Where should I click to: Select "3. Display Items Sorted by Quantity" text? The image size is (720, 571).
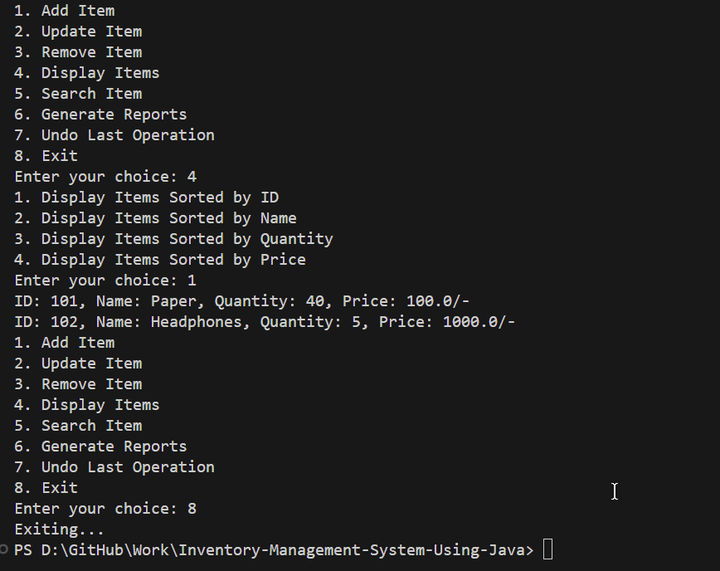pyautogui.click(x=173, y=239)
